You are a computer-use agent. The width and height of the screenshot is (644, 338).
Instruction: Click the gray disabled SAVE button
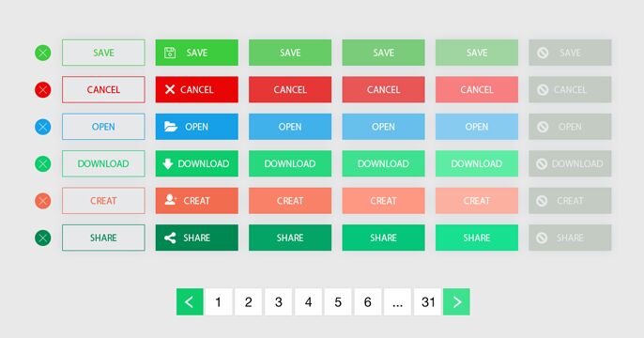(570, 53)
